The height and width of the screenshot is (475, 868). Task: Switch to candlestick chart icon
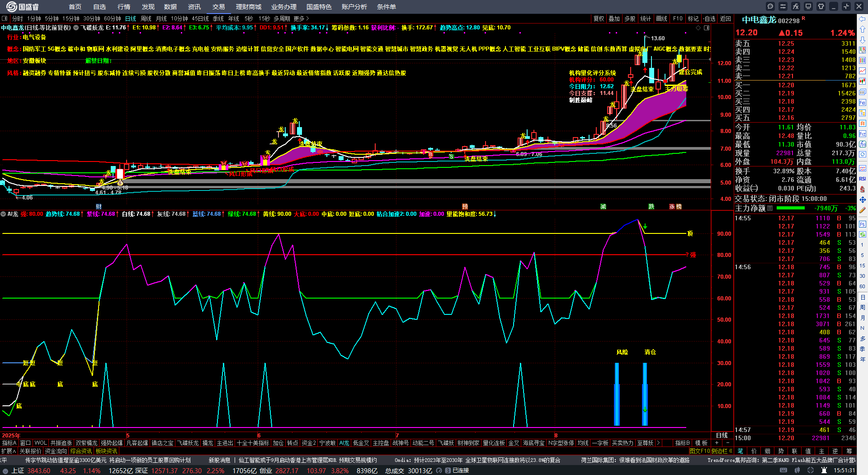(863, 81)
